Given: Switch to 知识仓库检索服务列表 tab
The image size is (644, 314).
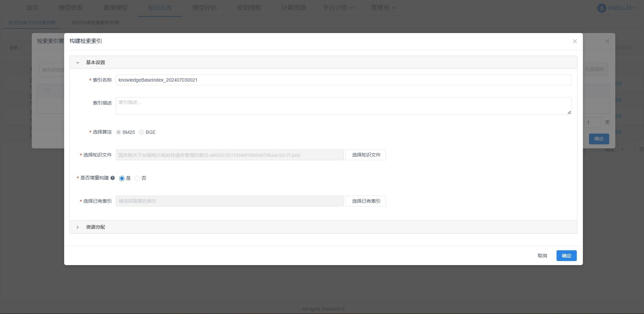Looking at the screenshot, I should click(95, 23).
